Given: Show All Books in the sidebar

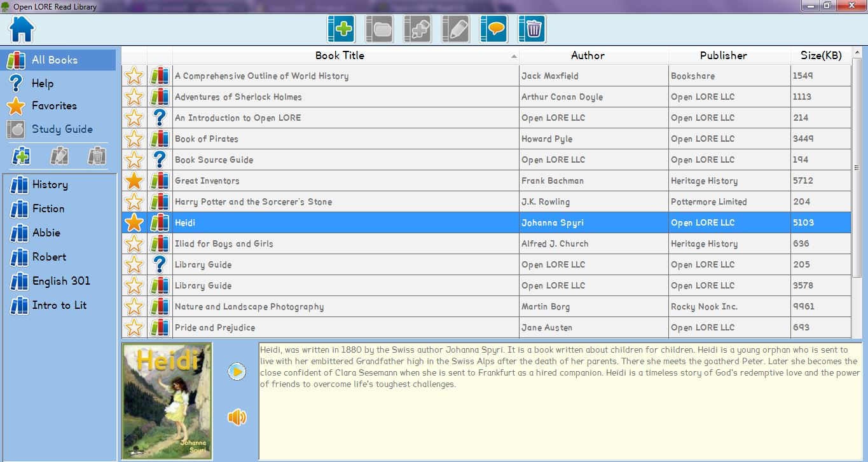Looking at the screenshot, I should (59, 60).
